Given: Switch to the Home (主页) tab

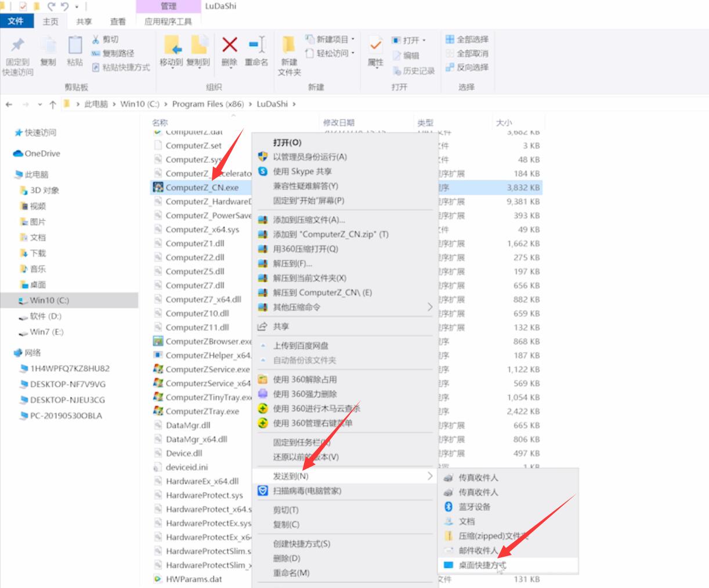Looking at the screenshot, I should click(50, 21).
